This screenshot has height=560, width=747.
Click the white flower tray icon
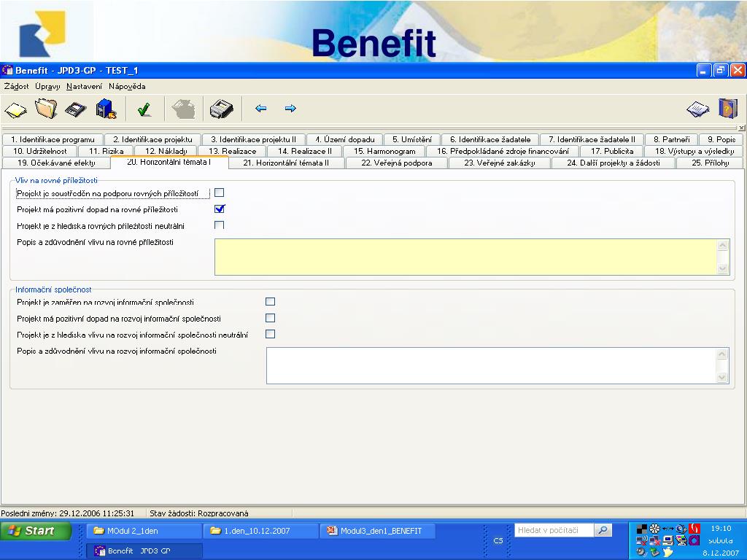(x=654, y=529)
